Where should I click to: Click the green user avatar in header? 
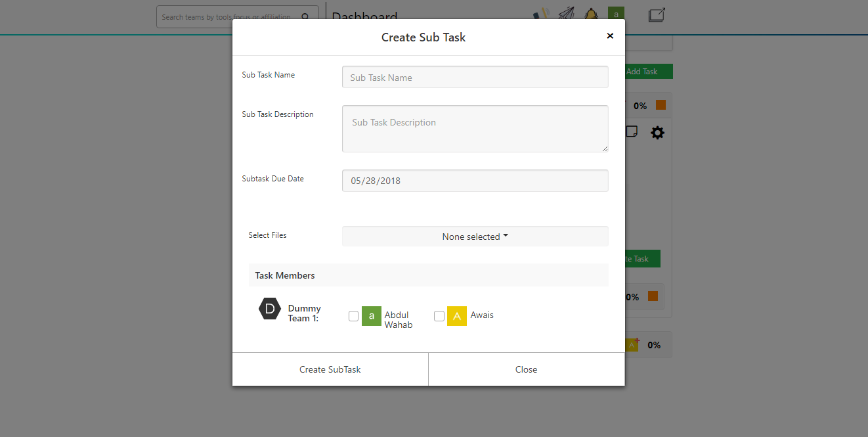click(616, 13)
